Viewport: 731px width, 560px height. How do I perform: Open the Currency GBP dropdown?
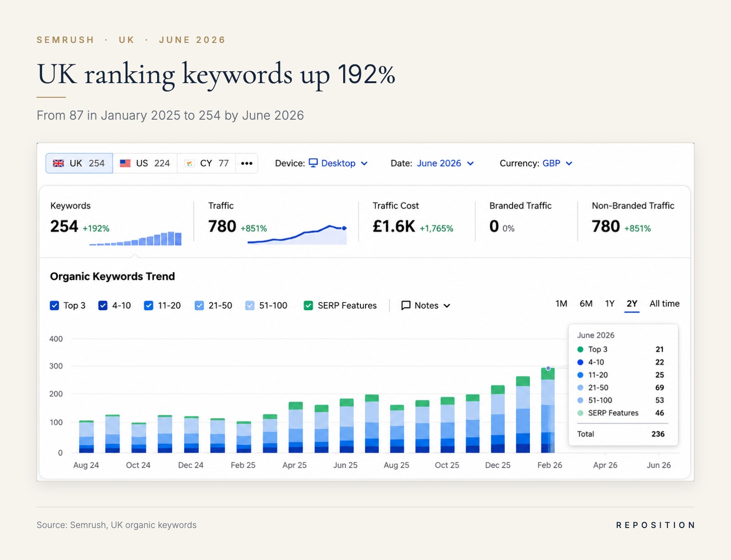pos(557,163)
